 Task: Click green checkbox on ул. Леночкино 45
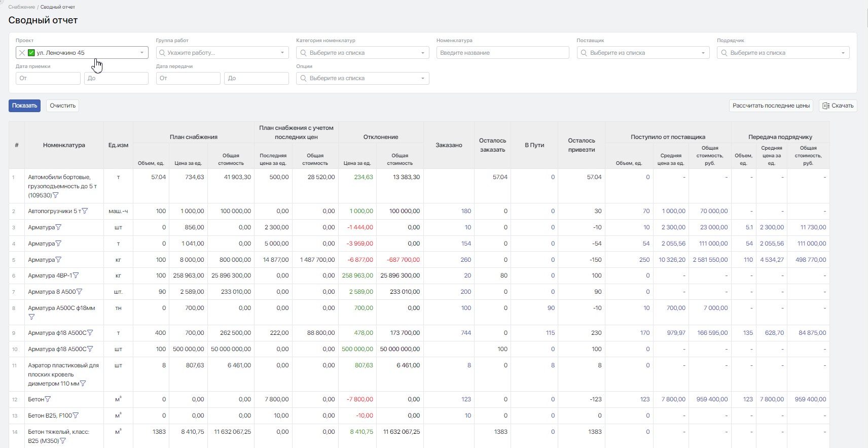click(x=31, y=53)
